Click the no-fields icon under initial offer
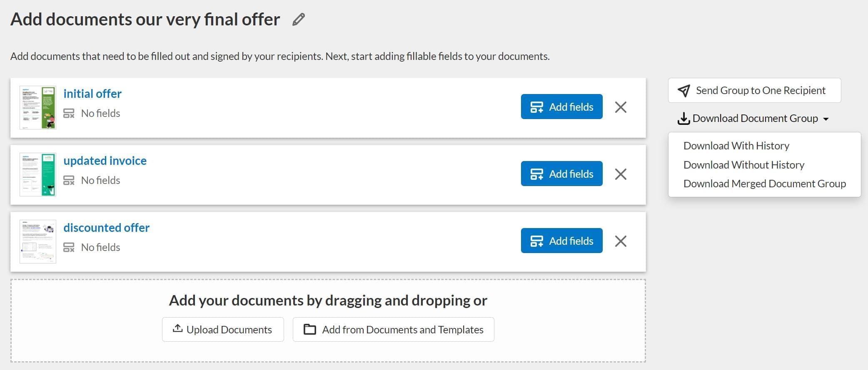Viewport: 868px width, 370px height. pos(69,113)
